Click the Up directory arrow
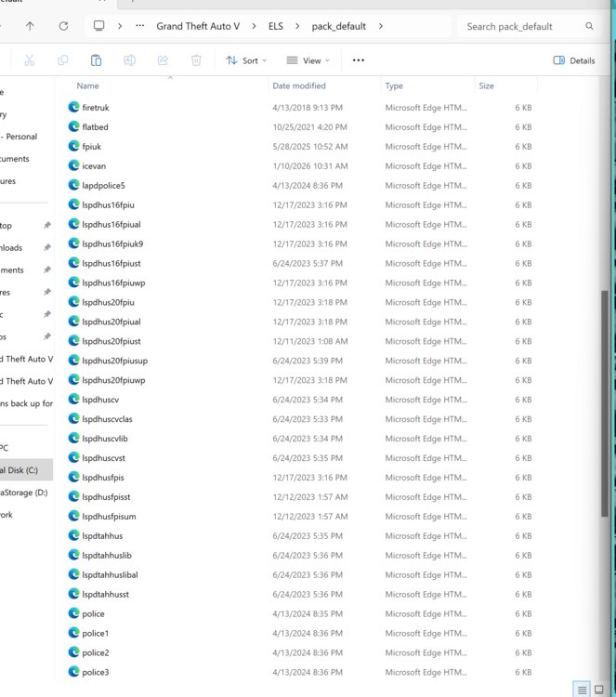Image resolution: width=616 pixels, height=697 pixels. pos(30,26)
